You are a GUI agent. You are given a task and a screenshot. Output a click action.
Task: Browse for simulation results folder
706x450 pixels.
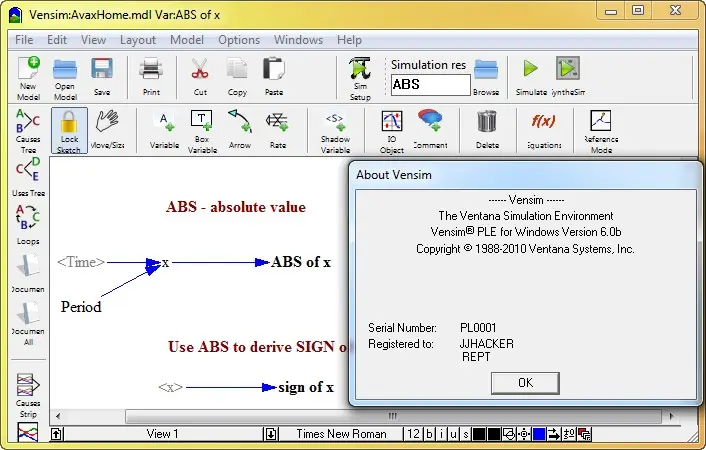tap(486, 77)
